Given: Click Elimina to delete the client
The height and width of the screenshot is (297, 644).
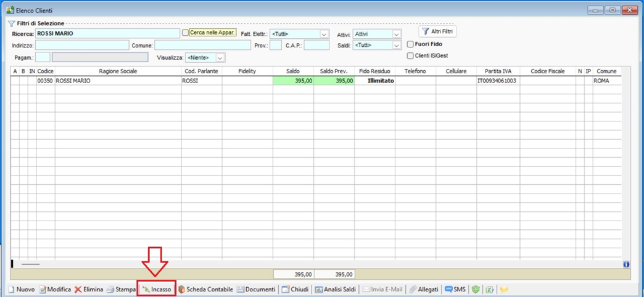Looking at the screenshot, I should coord(89,289).
